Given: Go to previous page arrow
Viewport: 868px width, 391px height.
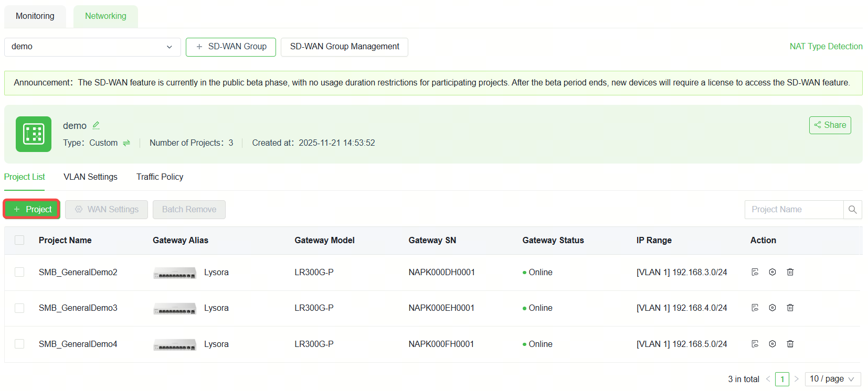Looking at the screenshot, I should (768, 379).
